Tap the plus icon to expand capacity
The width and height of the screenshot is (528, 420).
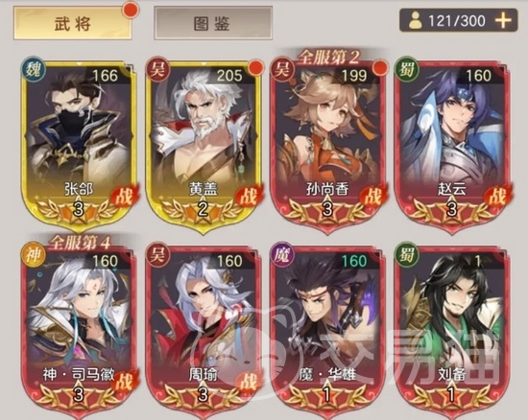point(503,21)
